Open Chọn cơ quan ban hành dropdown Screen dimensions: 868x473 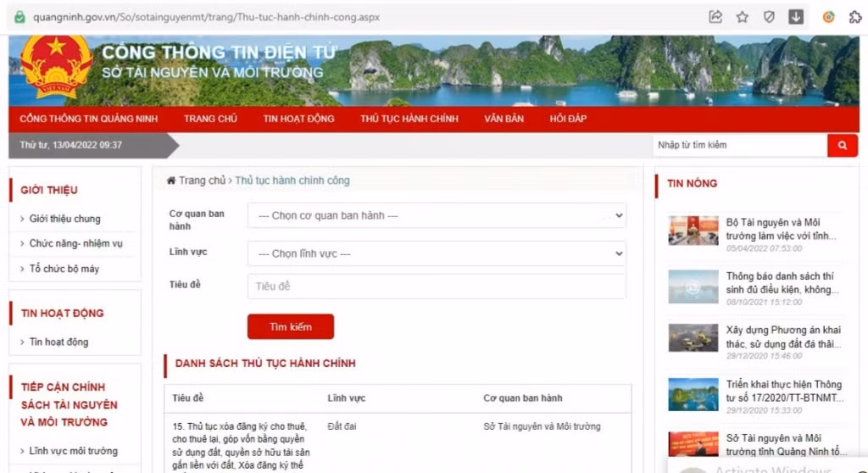coord(437,215)
